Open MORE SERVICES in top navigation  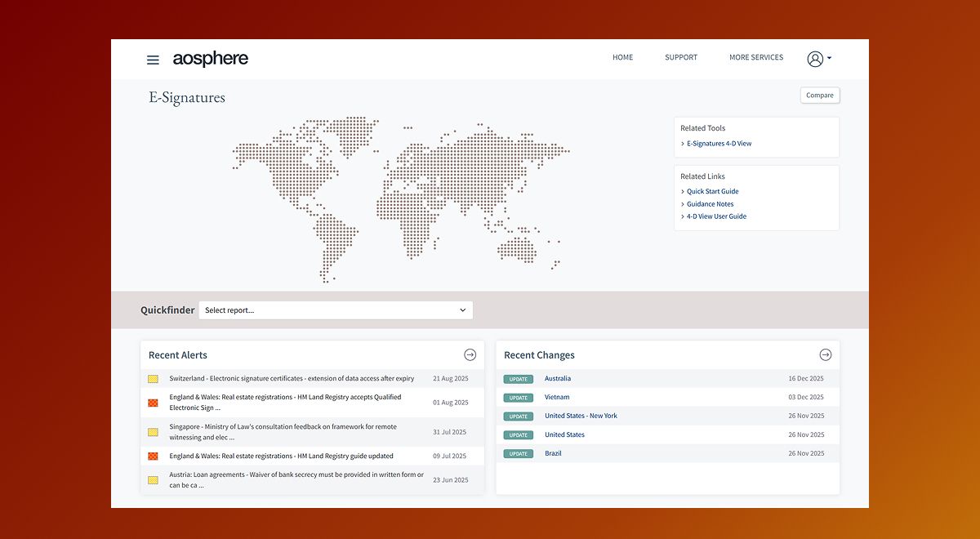755,58
